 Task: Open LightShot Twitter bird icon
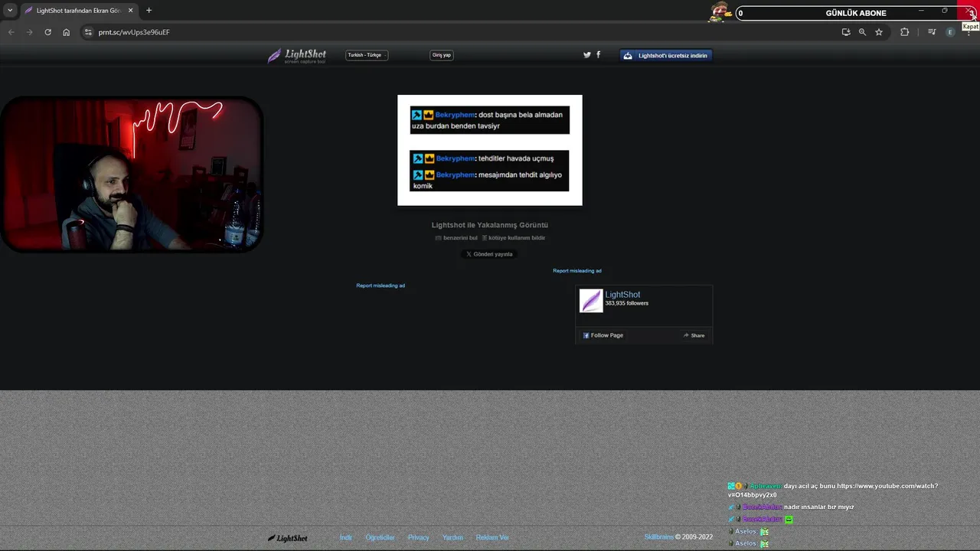[587, 55]
